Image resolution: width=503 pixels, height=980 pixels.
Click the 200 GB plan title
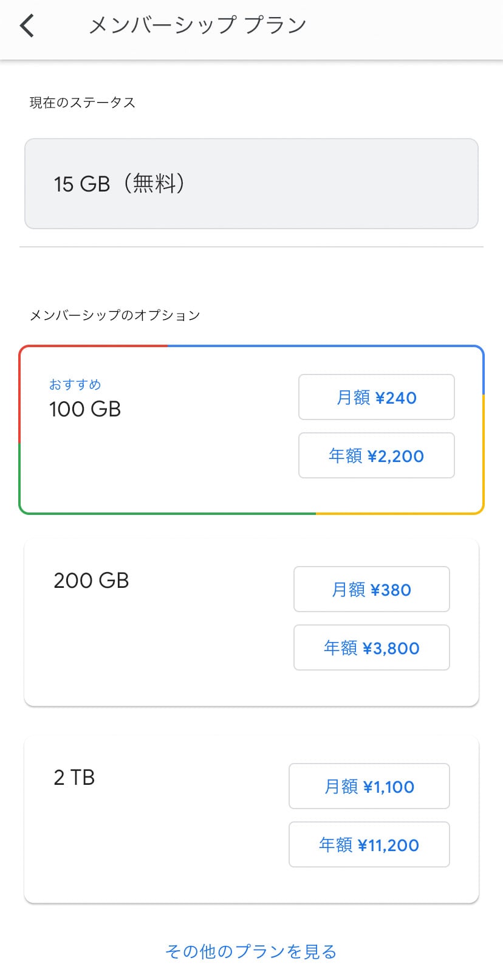[91, 581]
